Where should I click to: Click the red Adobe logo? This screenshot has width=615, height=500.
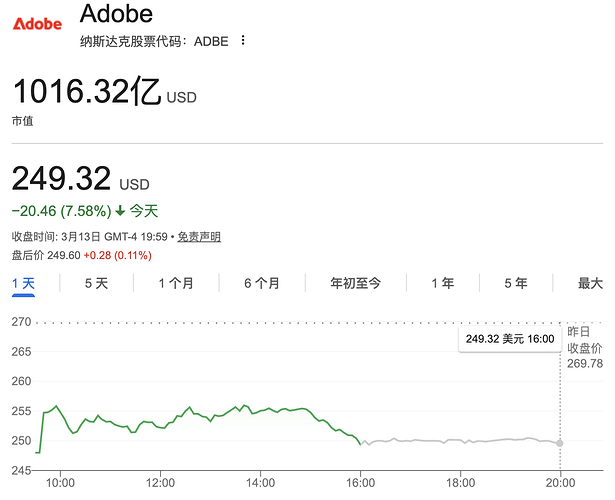pos(37,23)
